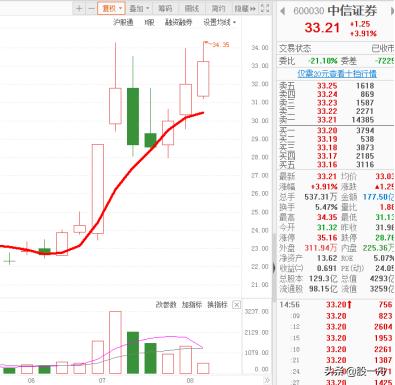
Task: Click the 换手 5.47% value
Action: click(326, 207)
